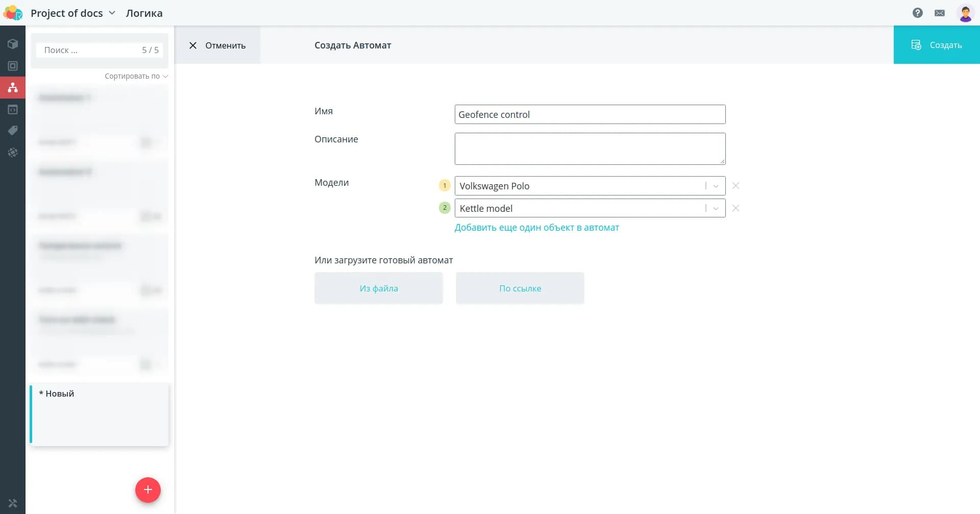
Task: Open the envelope messages icon
Action: [939, 13]
